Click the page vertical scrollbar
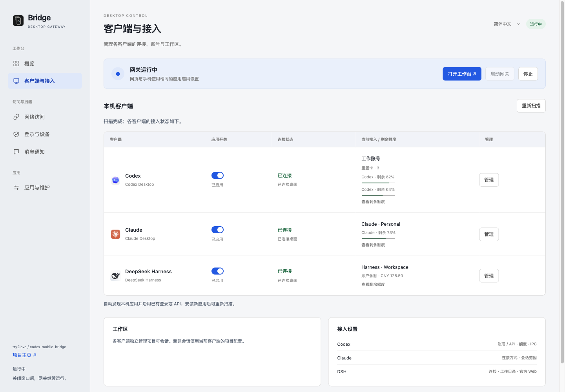This screenshot has width=565, height=392. pyautogui.click(x=562, y=182)
